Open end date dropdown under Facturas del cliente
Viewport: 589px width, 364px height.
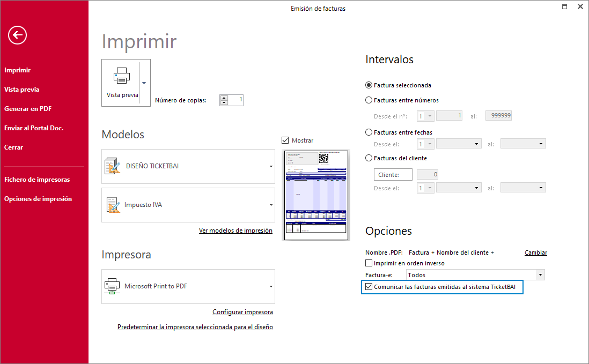(541, 188)
